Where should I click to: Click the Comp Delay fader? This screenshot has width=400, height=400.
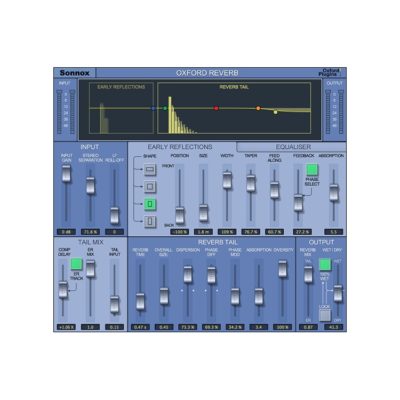[63, 289]
